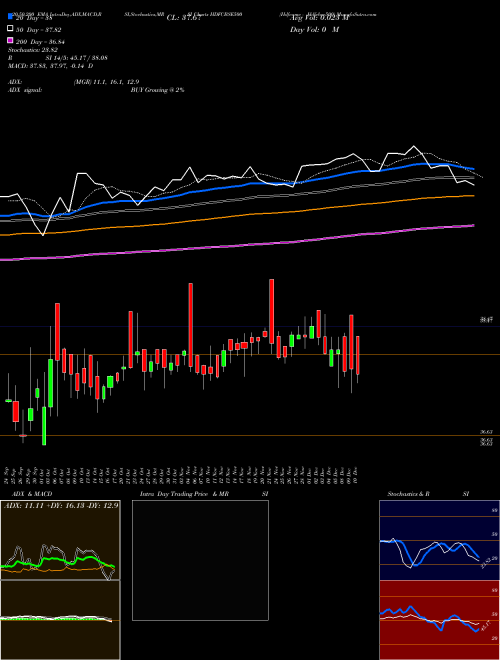Click the magenta 200 Day legend swatch
The image size is (500, 660).
tap(10, 41)
